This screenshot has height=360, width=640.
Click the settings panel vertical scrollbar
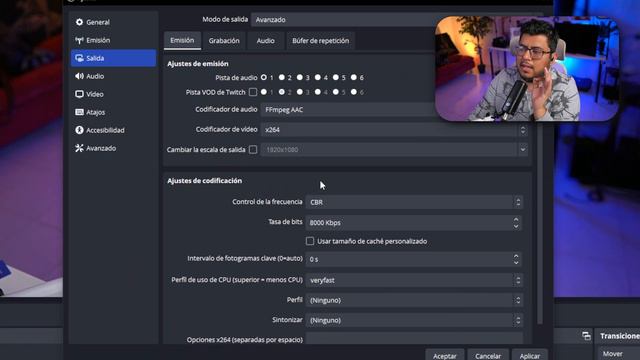pyautogui.click(x=540, y=222)
